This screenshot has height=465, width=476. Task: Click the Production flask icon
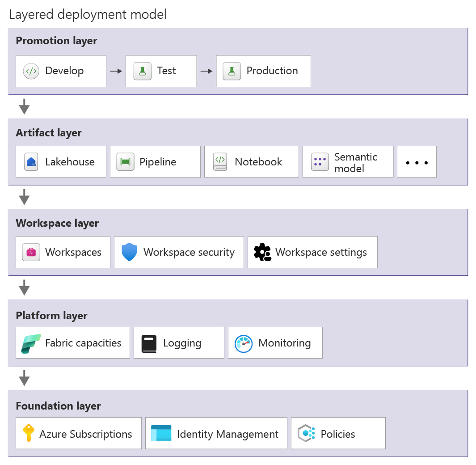[x=232, y=71]
